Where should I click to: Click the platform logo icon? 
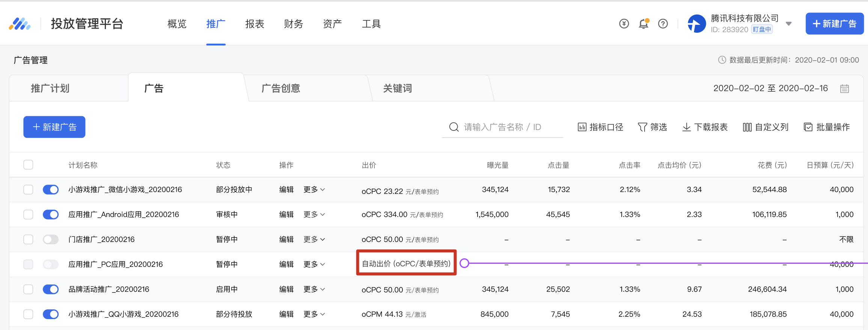click(x=20, y=24)
